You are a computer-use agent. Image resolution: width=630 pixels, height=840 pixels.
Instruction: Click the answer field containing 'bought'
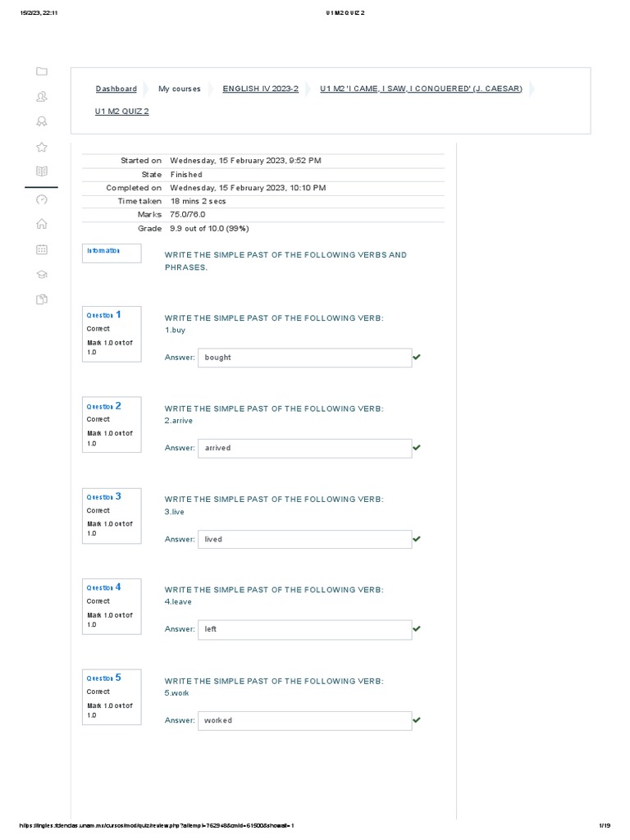coord(304,358)
